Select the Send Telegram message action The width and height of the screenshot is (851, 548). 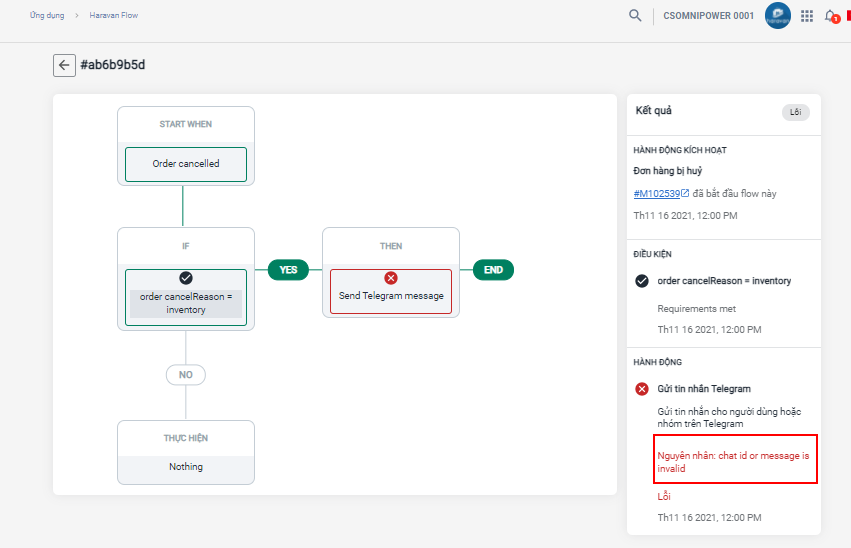click(391, 295)
